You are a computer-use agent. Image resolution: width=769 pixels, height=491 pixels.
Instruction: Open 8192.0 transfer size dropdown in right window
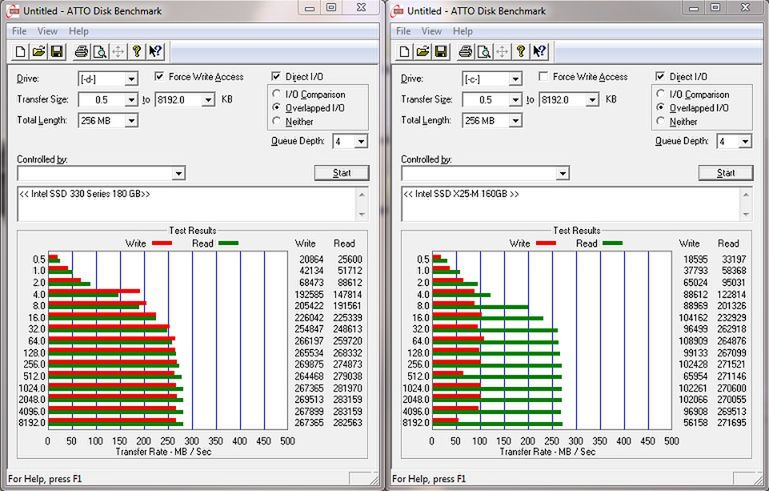pyautogui.click(x=592, y=100)
